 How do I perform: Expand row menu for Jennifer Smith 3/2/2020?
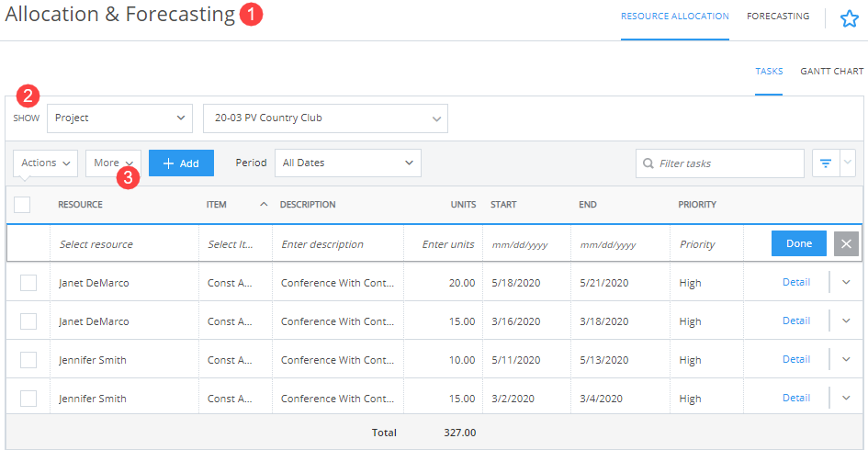(x=846, y=398)
